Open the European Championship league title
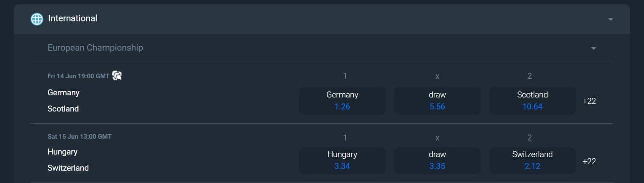Image resolution: width=644 pixels, height=183 pixels. [x=95, y=48]
